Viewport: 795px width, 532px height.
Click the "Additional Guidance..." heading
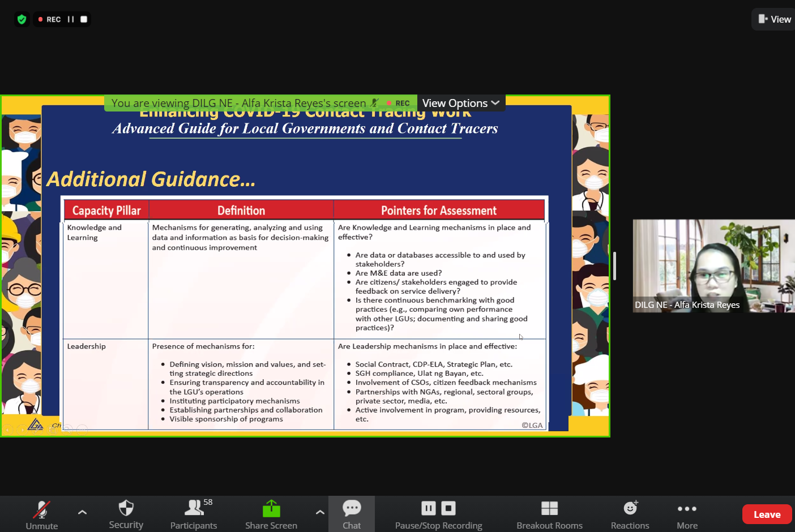click(x=151, y=179)
